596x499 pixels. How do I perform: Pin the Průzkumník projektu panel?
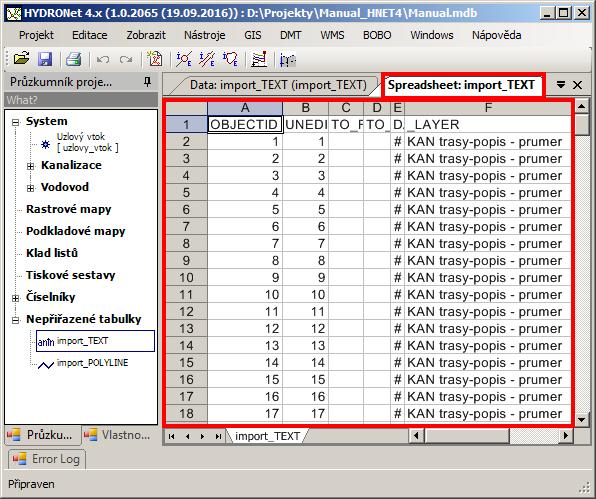148,82
